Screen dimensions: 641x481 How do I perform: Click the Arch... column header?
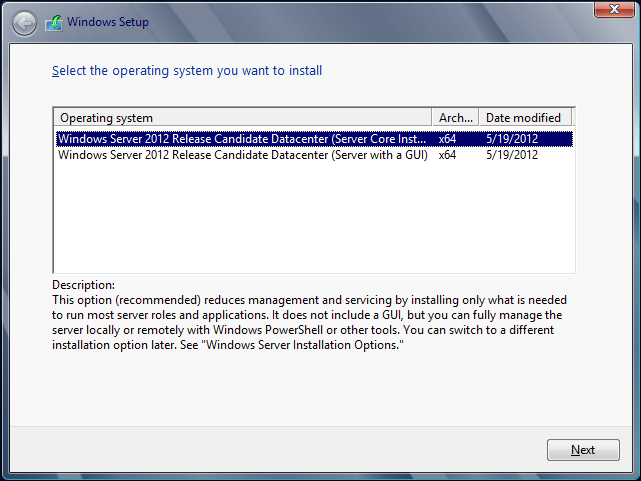point(455,118)
